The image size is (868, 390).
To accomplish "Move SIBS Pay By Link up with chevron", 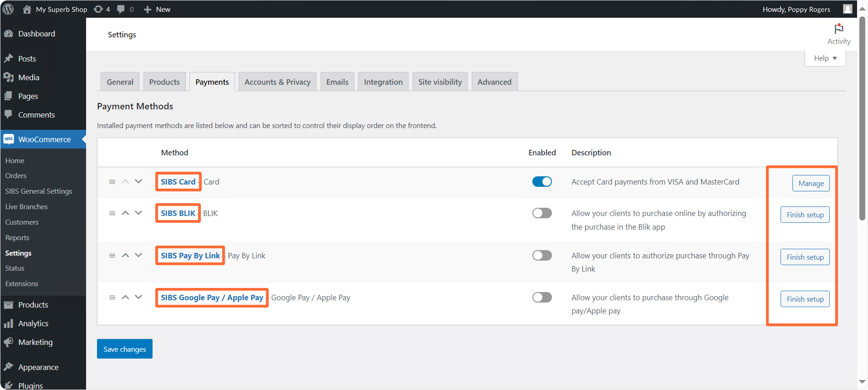I will (x=125, y=255).
